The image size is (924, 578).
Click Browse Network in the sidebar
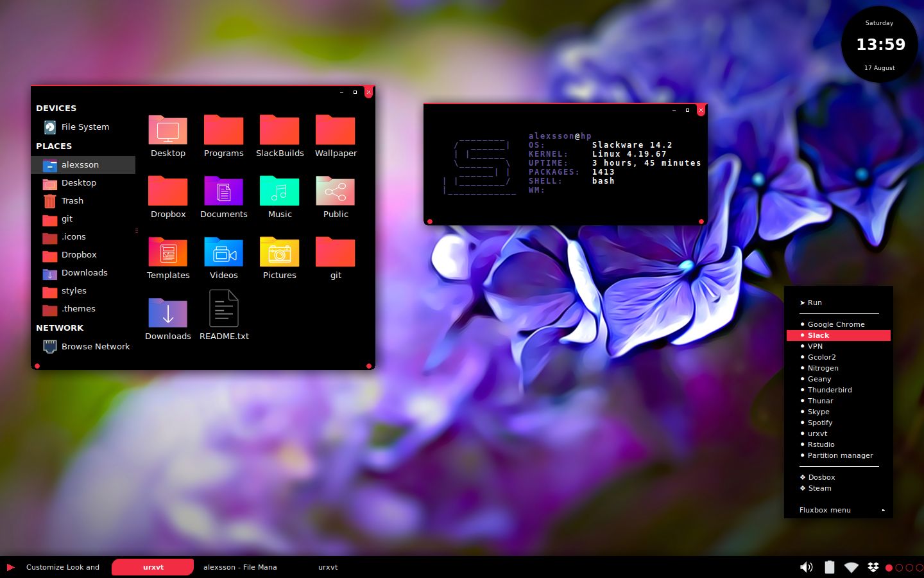96,346
